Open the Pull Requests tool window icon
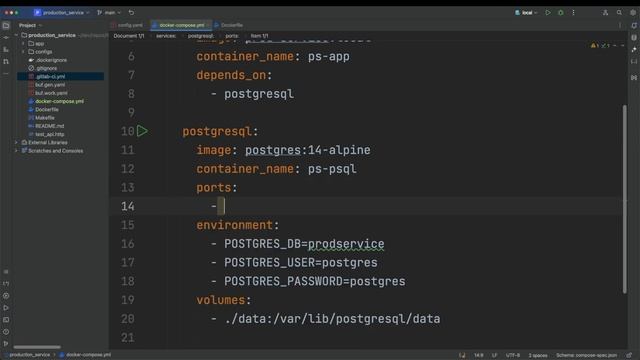The image size is (640, 360). click(x=6, y=62)
